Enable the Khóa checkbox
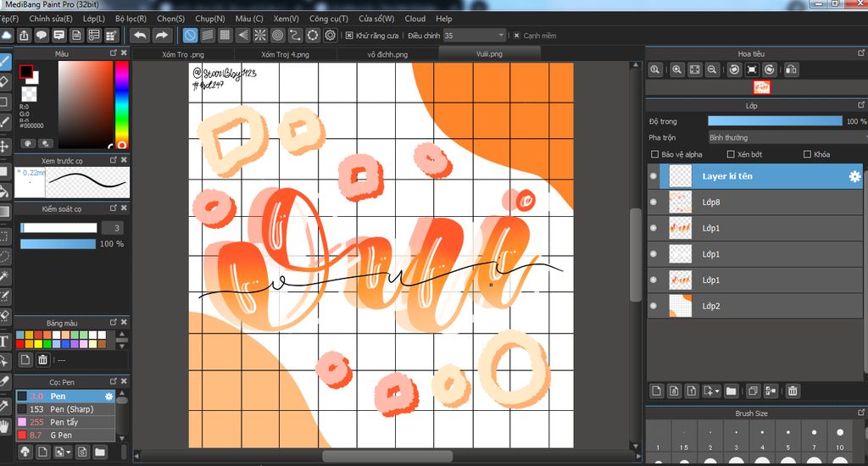This screenshot has height=466, width=868. pos(807,154)
